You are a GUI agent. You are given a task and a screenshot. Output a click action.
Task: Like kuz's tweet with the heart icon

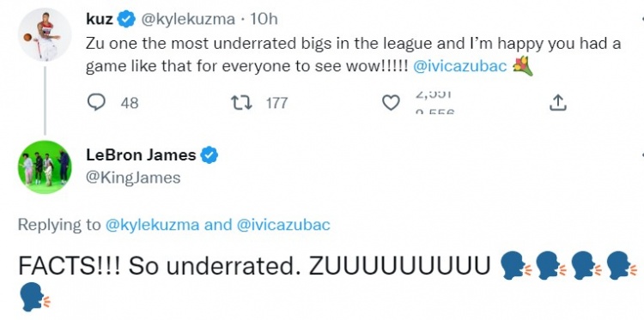pos(391,103)
